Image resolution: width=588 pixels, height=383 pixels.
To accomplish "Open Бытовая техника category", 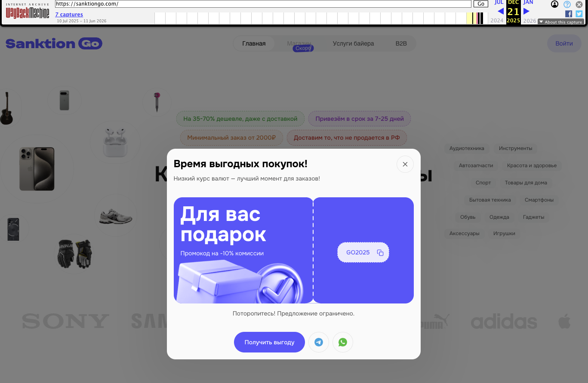I will point(490,200).
